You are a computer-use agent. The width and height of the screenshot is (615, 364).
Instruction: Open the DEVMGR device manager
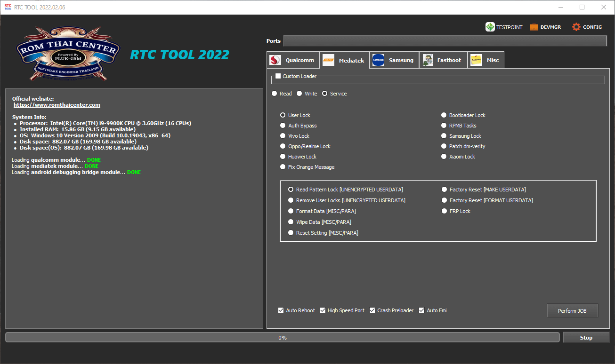(545, 27)
